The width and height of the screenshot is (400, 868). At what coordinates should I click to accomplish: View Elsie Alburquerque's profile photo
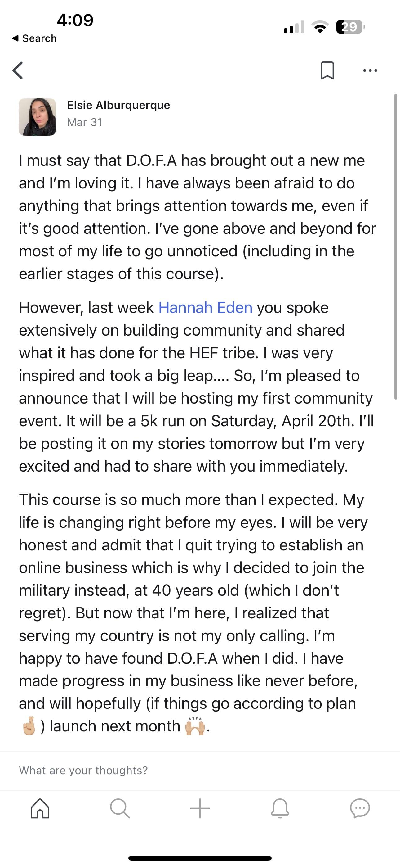click(37, 117)
